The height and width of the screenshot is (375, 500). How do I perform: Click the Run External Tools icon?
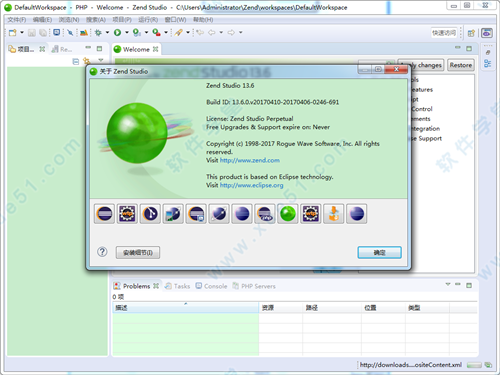(x=156, y=32)
